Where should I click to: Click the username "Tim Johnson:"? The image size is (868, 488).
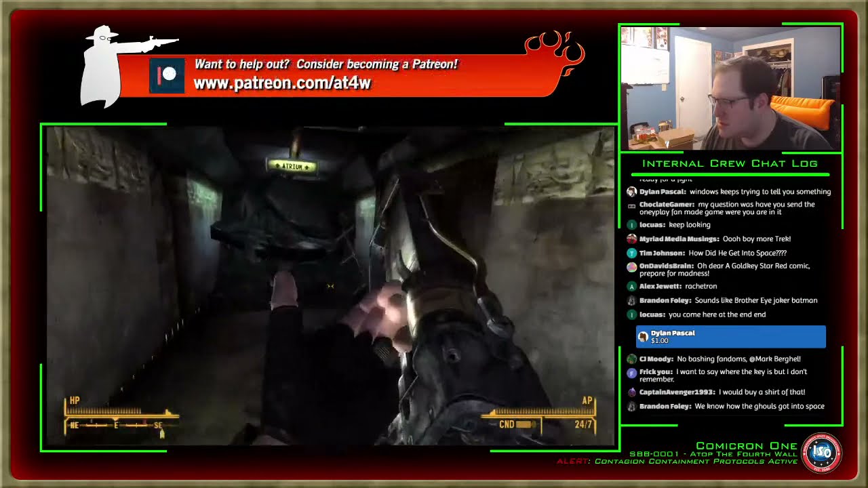[x=663, y=253]
